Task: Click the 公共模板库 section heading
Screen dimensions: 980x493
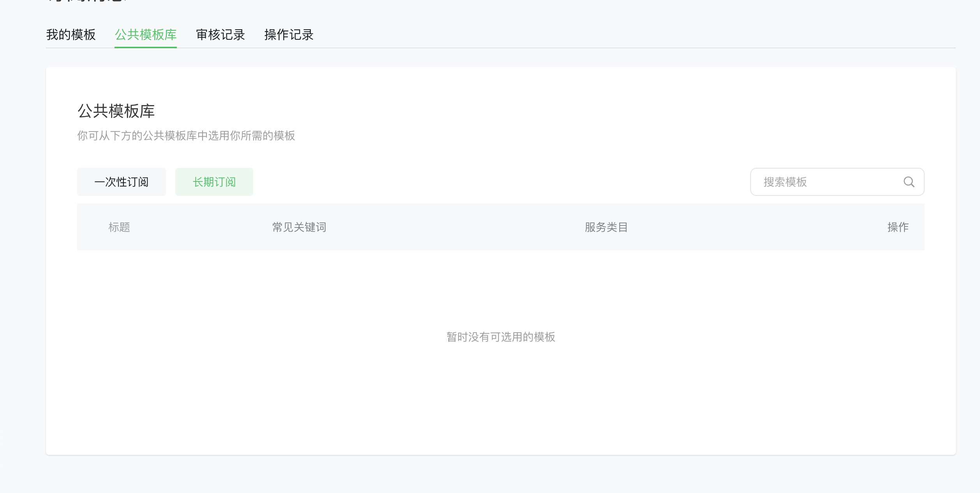Action: [x=116, y=111]
